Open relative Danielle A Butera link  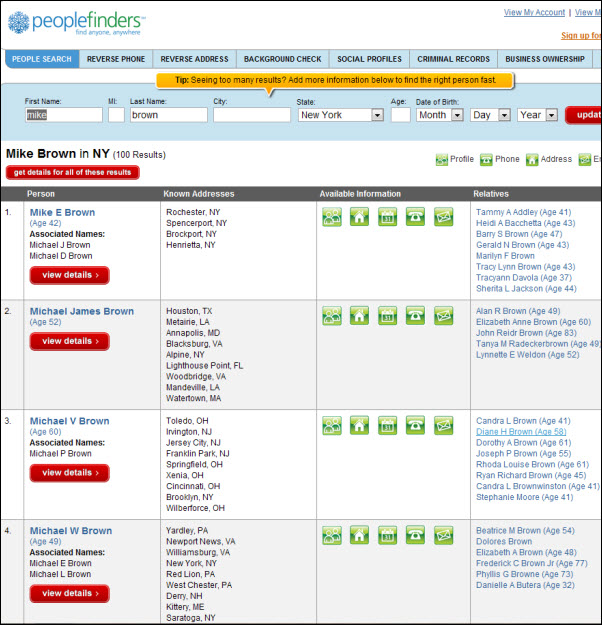[525, 585]
